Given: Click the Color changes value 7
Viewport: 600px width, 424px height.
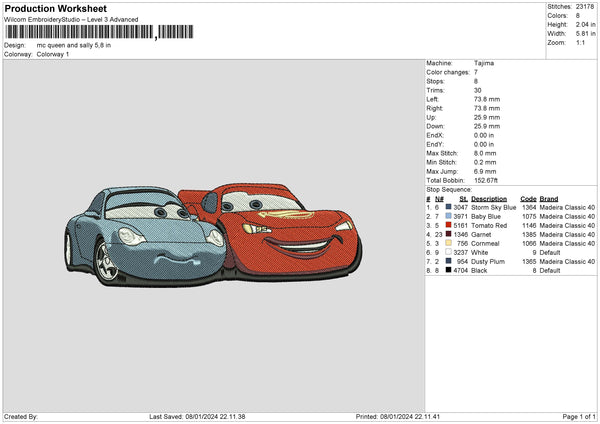Looking at the screenshot, I should pos(476,72).
